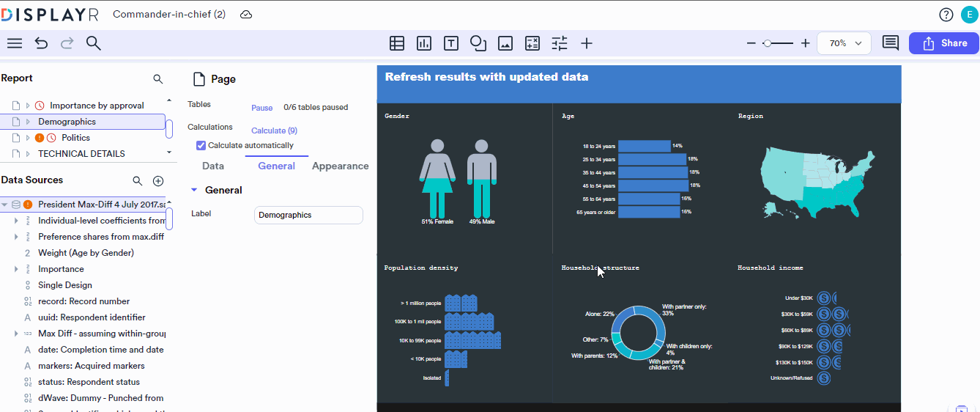Expand the Politics page in Report tree
Screen dimensions: 980x412
point(28,138)
